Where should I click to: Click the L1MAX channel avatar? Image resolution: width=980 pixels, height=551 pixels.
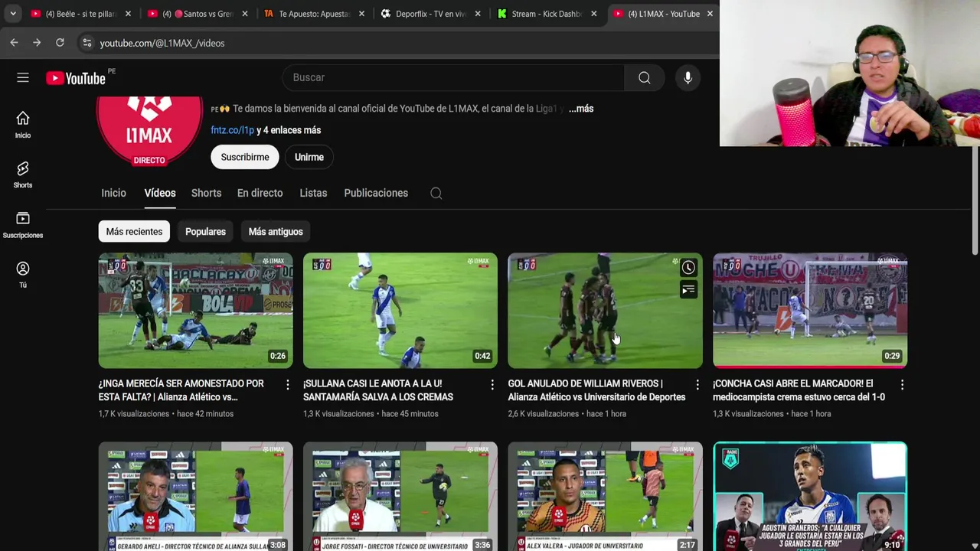[149, 131]
